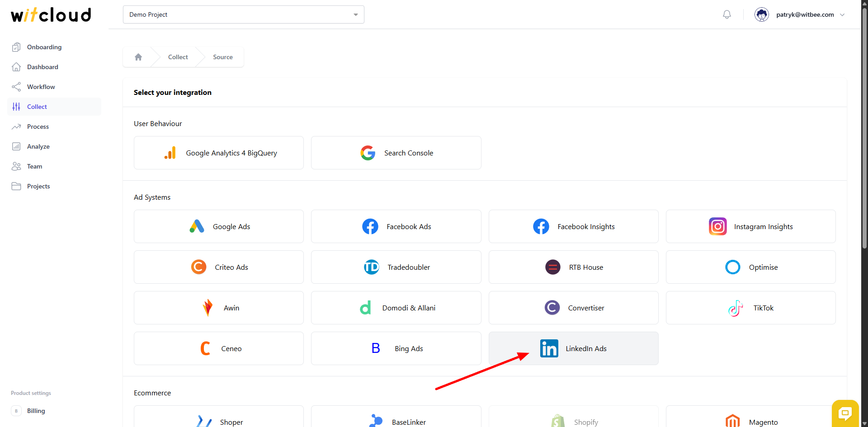
Task: Select the Ceneo integration
Action: point(219,348)
